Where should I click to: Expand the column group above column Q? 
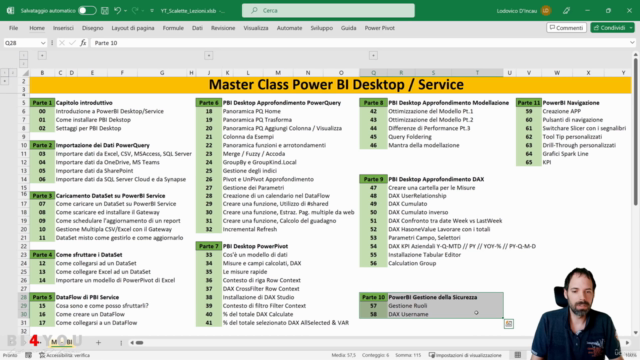(x=373, y=56)
